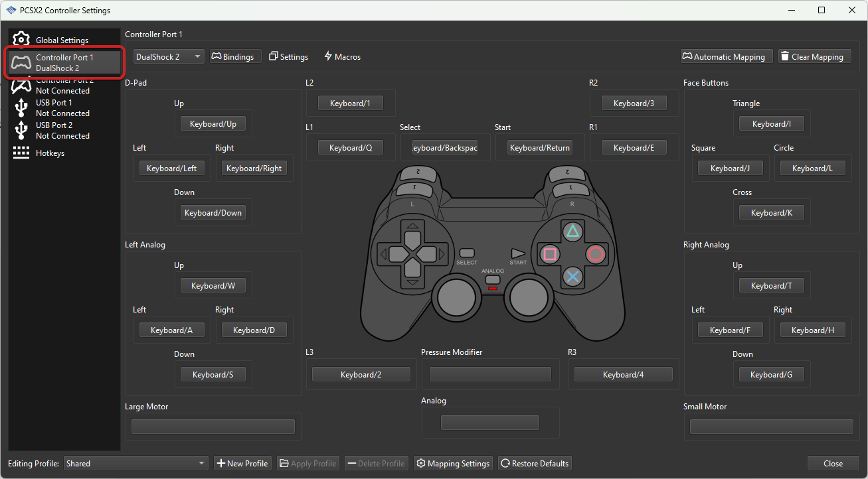Rebind D-Pad Down Keyboard/Down button

click(x=213, y=213)
